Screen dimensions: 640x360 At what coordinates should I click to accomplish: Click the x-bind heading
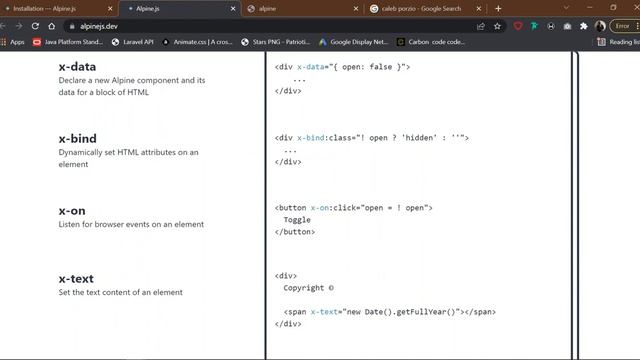(x=78, y=138)
